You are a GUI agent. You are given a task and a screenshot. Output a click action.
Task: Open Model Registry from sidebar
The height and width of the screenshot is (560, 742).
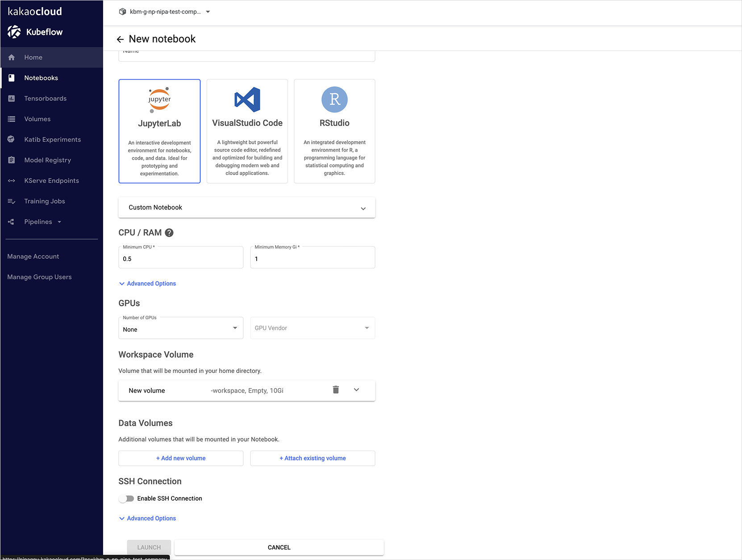[52, 160]
